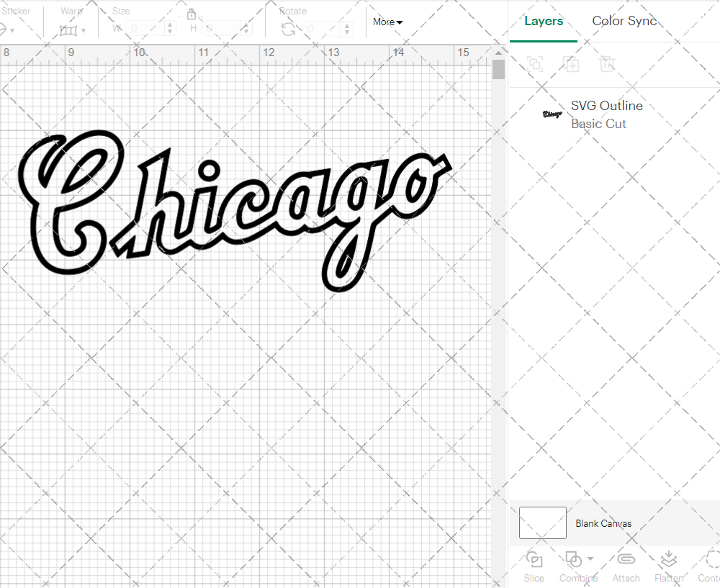Open the Combine tool dropdown arrow
The height and width of the screenshot is (588, 720).
590,558
